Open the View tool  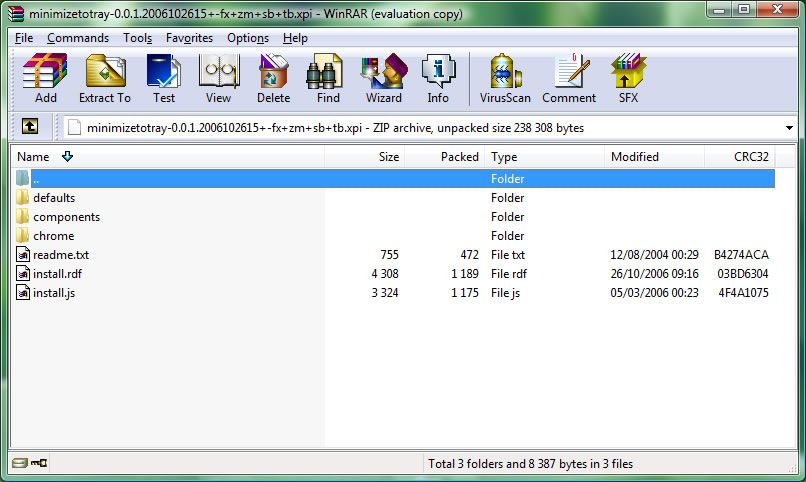pos(218,78)
